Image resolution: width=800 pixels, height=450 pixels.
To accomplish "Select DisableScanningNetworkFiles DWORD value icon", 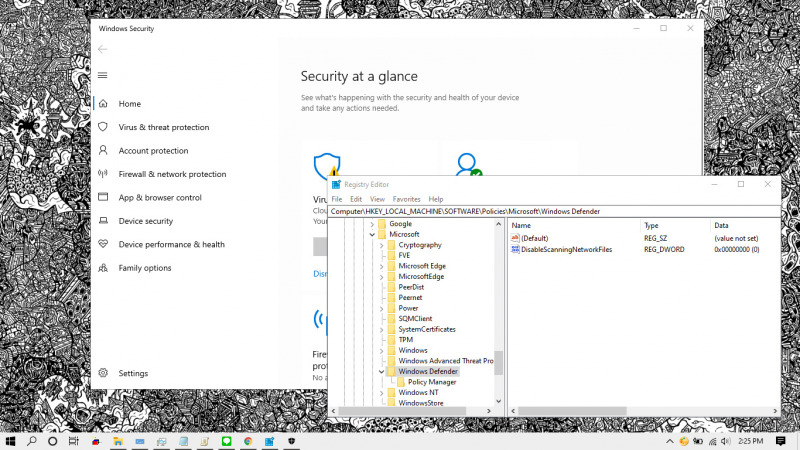I will click(x=515, y=249).
